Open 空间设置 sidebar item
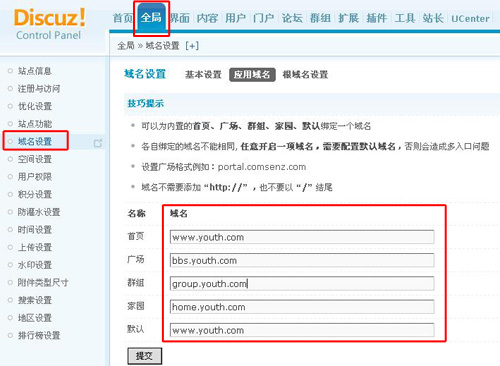 click(x=35, y=159)
